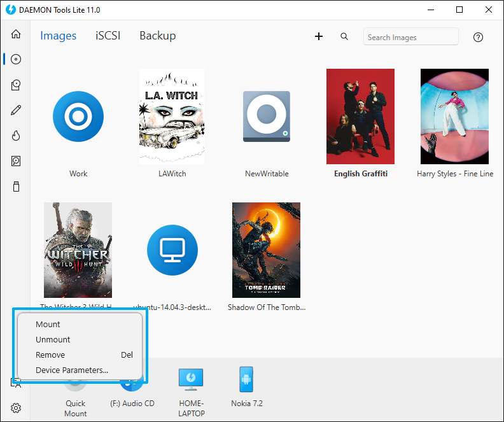This screenshot has height=422, width=504.
Task: Click the plus icon to add an image
Action: (x=319, y=36)
